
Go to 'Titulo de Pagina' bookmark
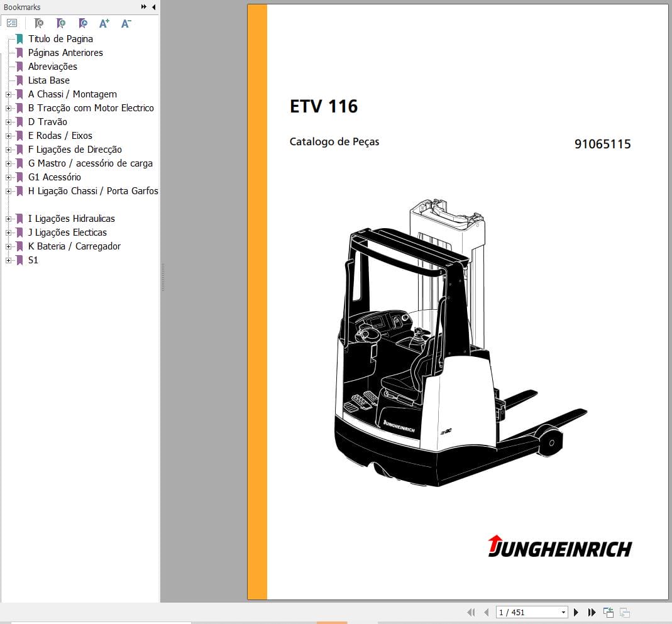(x=60, y=39)
